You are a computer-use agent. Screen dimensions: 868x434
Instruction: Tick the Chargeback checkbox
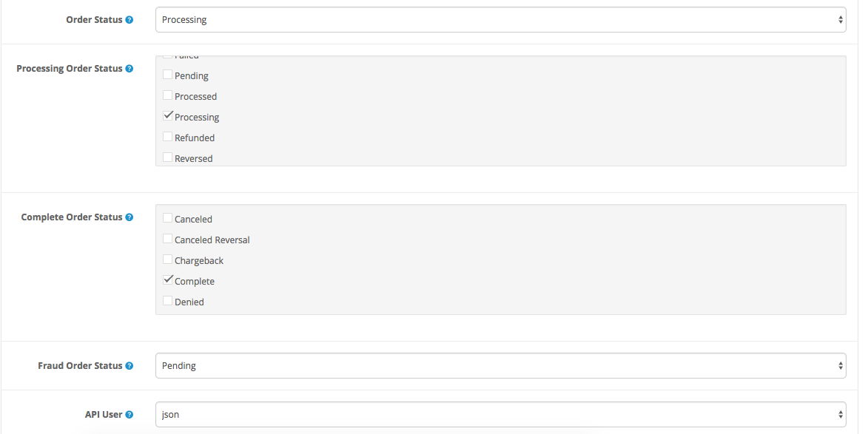pos(168,260)
